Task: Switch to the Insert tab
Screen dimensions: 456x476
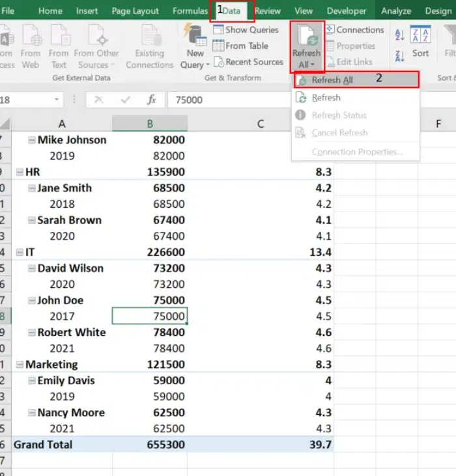Action: click(x=87, y=11)
